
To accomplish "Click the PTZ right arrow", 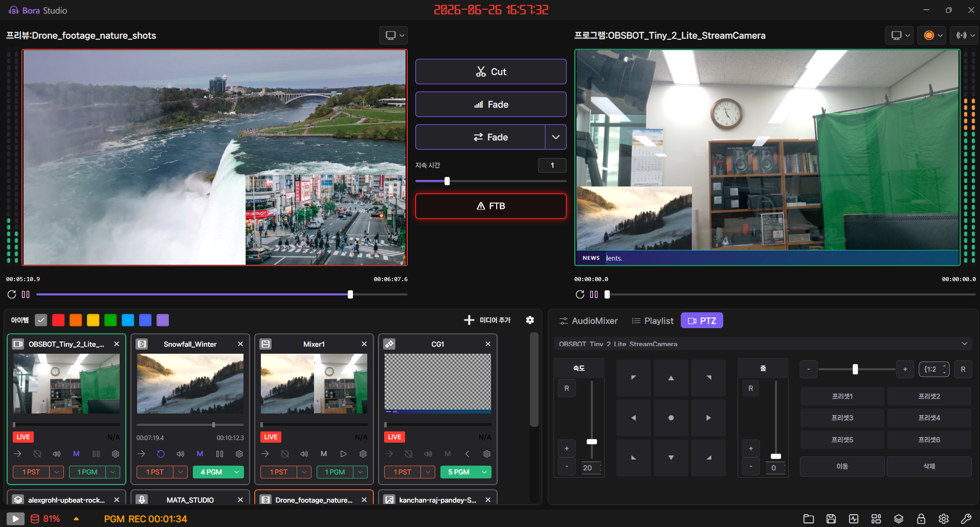I will [x=708, y=418].
